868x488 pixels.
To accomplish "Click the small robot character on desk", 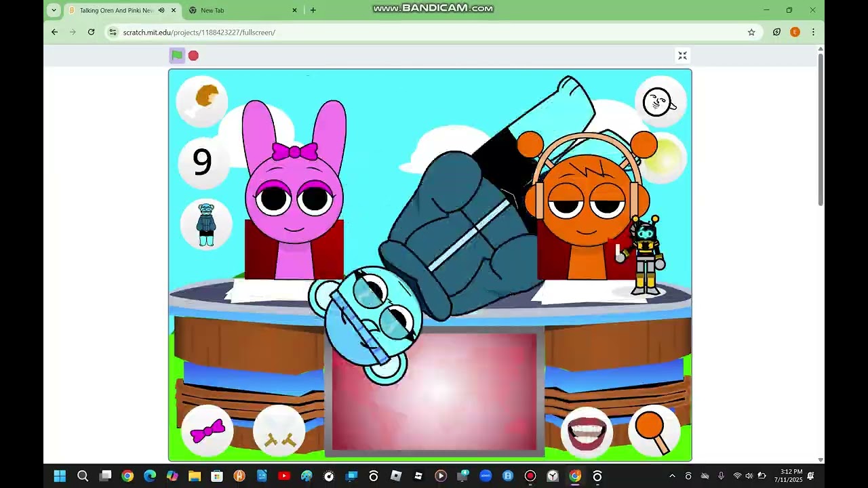I will click(646, 255).
